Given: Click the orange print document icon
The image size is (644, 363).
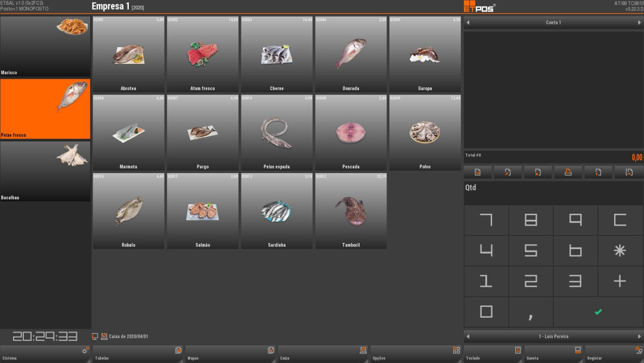Looking at the screenshot, I should [568, 173].
